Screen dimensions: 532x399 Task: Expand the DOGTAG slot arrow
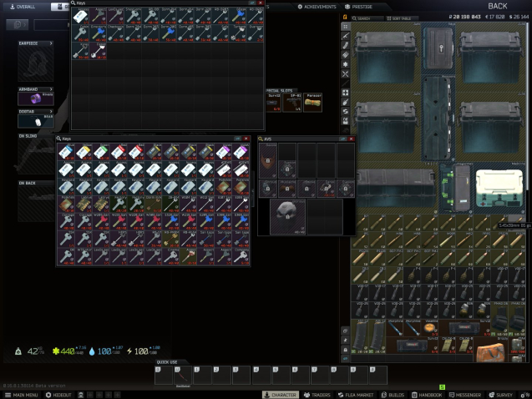tap(51, 111)
